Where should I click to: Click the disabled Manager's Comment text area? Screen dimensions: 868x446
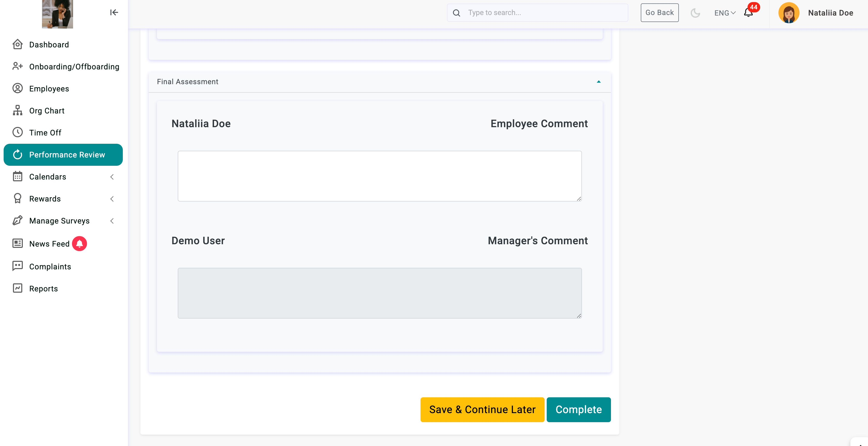click(380, 293)
